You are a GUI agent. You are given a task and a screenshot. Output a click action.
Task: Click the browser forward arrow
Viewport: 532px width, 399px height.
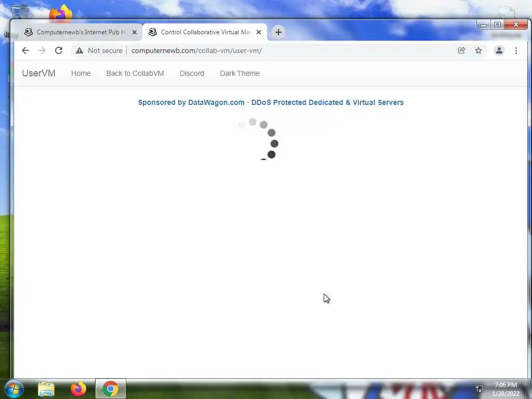(42, 50)
